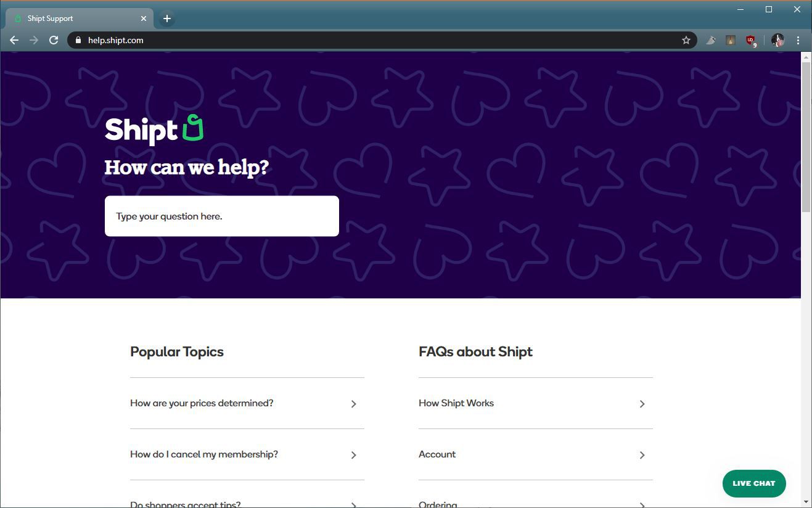Click the page vertical scrollbar thumb
The width and height of the screenshot is (812, 508).
806,137
